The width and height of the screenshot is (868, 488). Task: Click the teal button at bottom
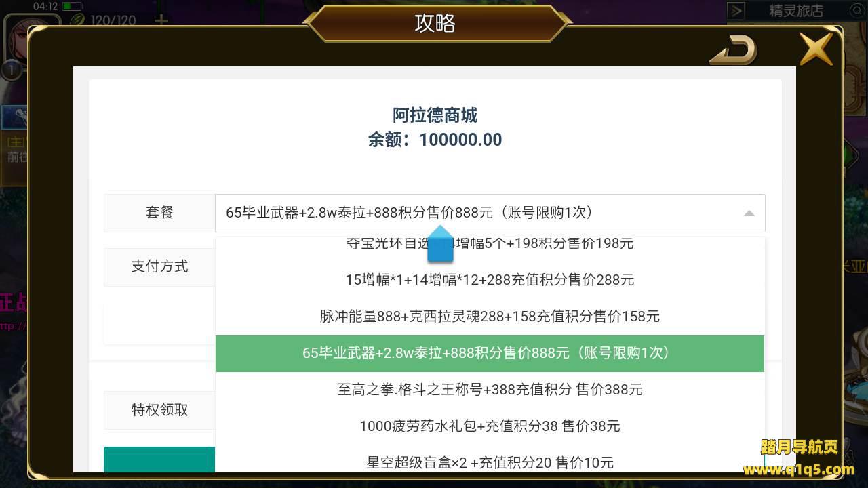click(x=159, y=460)
